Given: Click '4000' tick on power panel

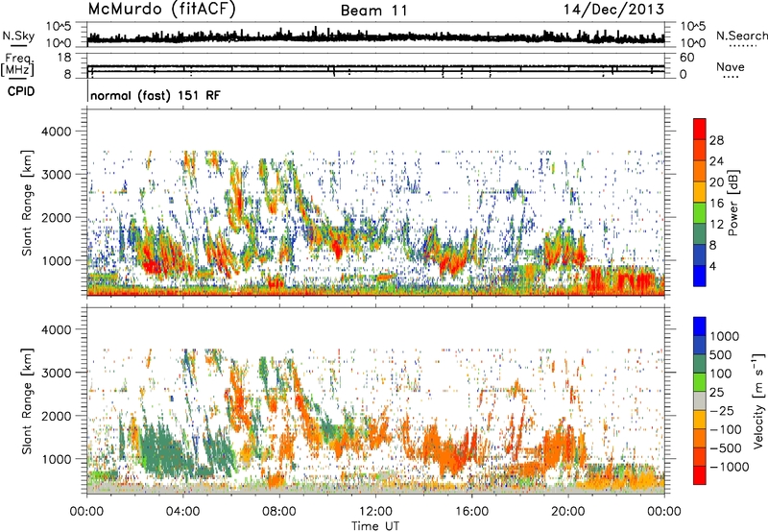Looking at the screenshot, I should (x=57, y=132).
